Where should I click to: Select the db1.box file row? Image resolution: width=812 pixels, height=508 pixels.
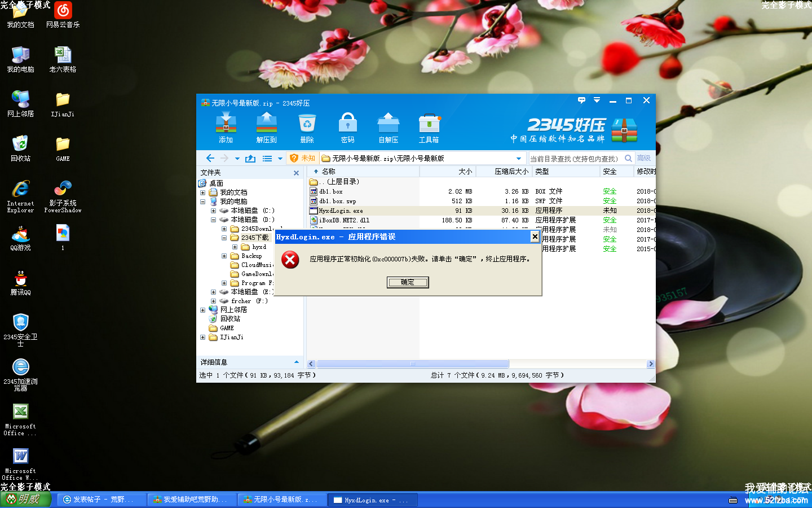[480, 191]
